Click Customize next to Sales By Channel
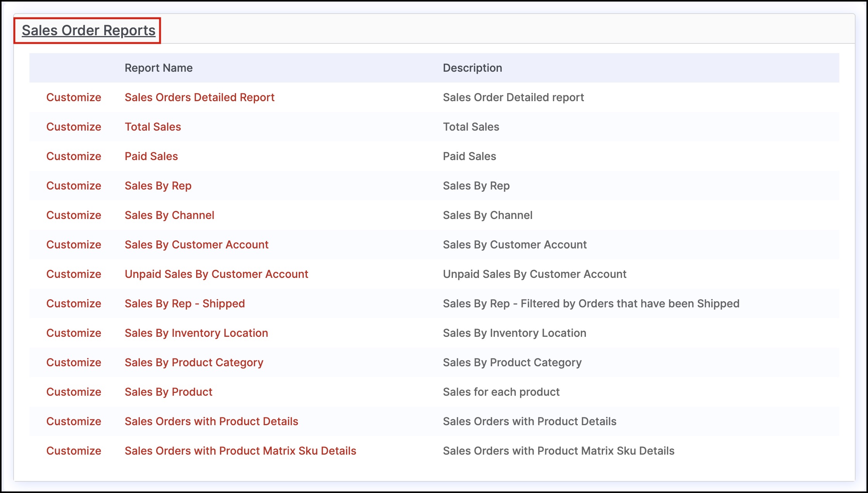Viewport: 868px width, 493px height. (x=74, y=215)
